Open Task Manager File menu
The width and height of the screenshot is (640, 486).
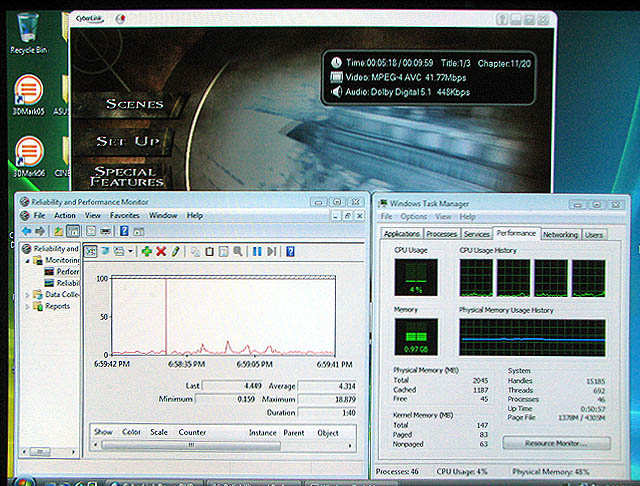point(386,216)
